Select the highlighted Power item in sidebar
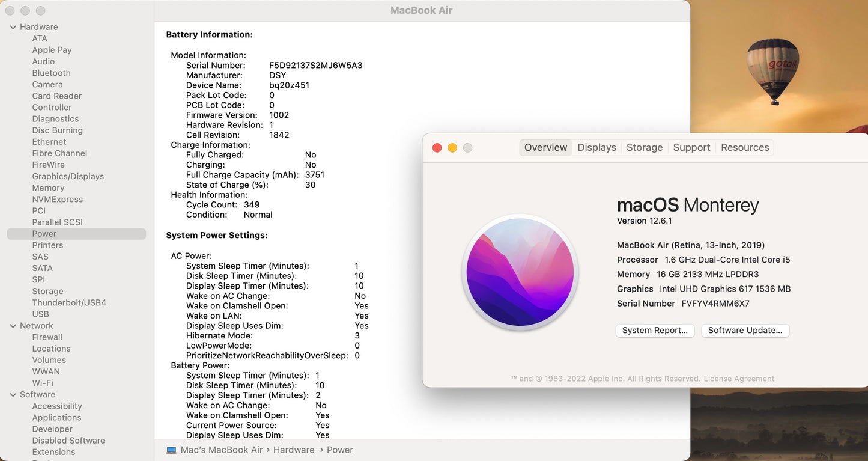This screenshot has height=461, width=868. [x=76, y=234]
